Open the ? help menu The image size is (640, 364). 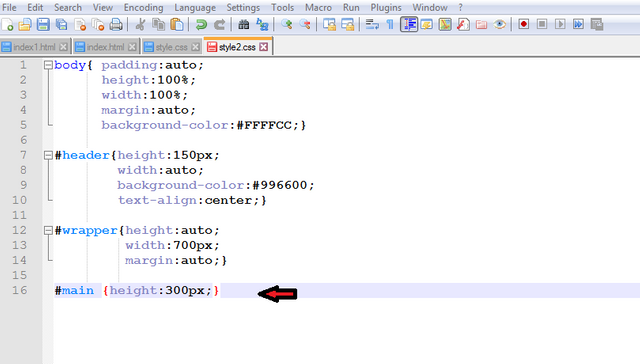pos(460,7)
